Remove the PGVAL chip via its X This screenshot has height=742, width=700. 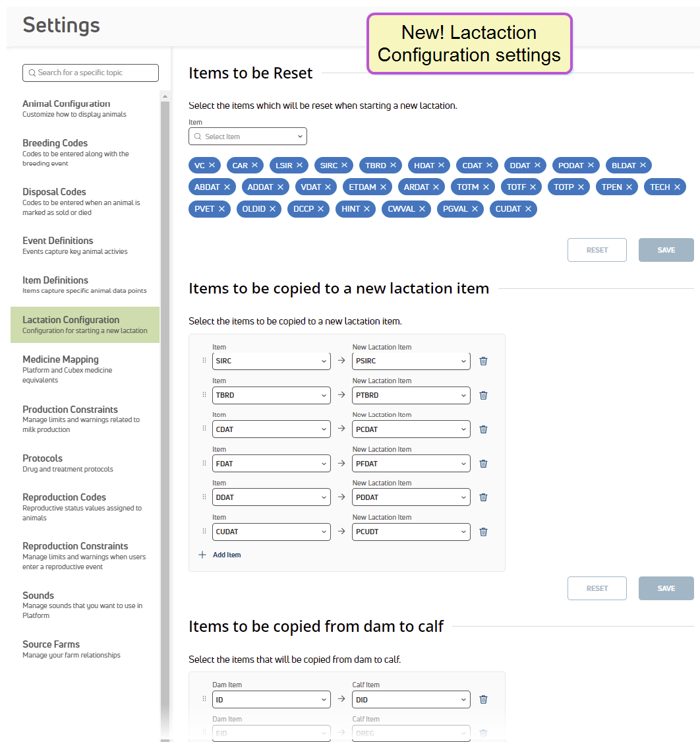pos(475,208)
